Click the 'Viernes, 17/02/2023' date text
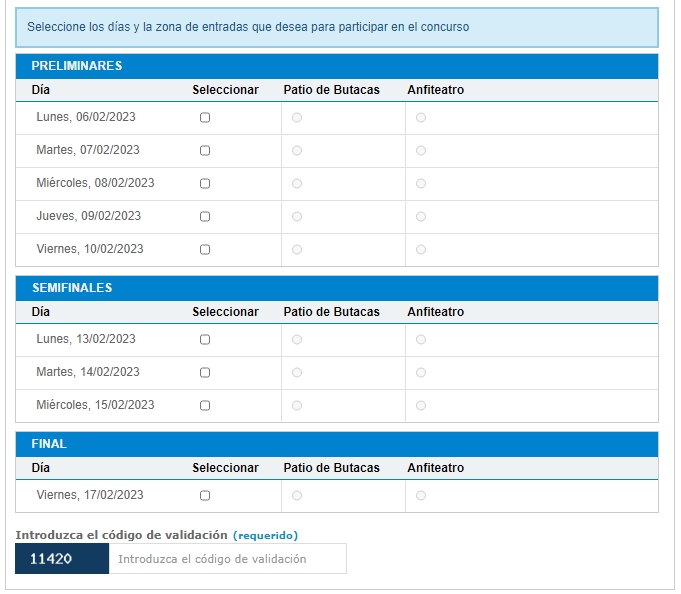 (x=90, y=495)
